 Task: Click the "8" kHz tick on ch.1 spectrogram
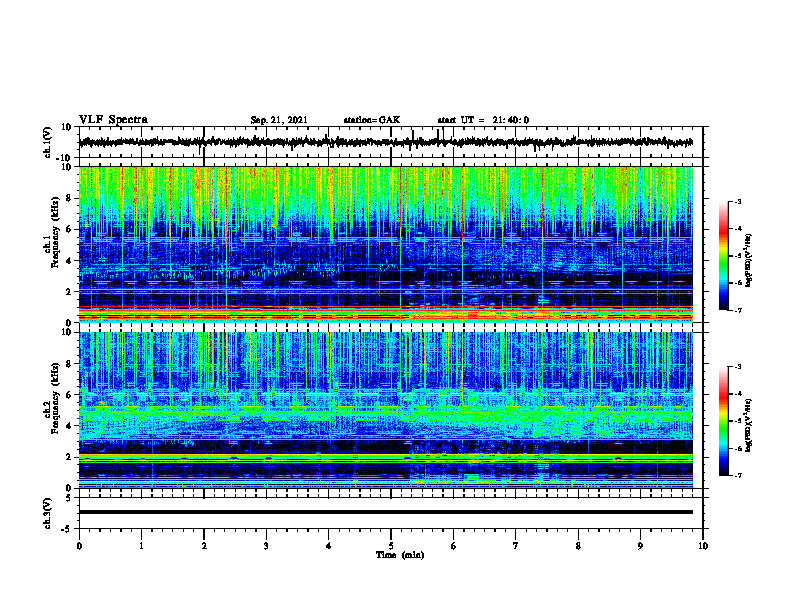click(x=70, y=198)
